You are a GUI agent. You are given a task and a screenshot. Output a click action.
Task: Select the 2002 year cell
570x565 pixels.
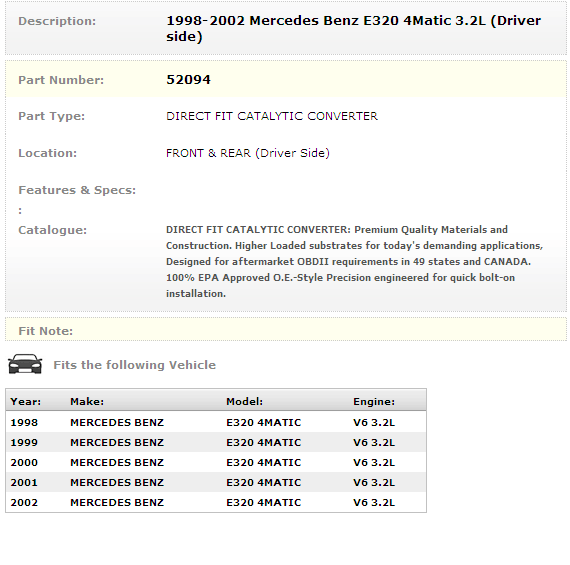tap(24, 502)
